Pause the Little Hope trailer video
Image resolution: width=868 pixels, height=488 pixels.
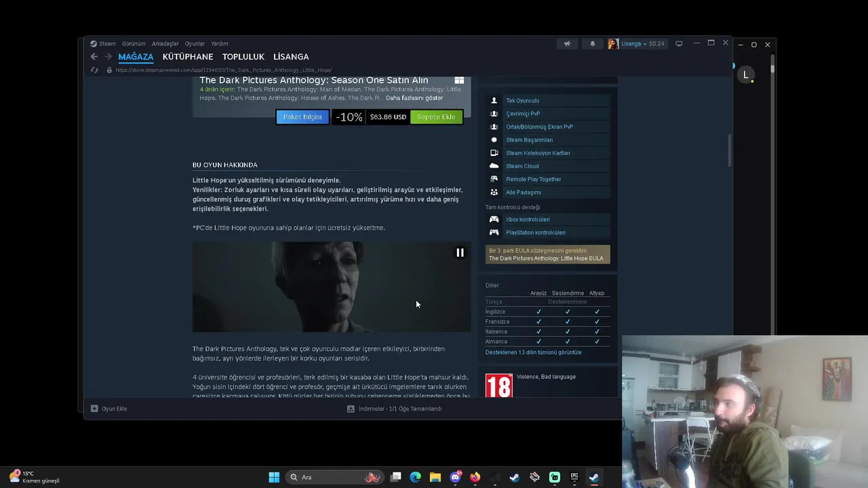(x=460, y=253)
